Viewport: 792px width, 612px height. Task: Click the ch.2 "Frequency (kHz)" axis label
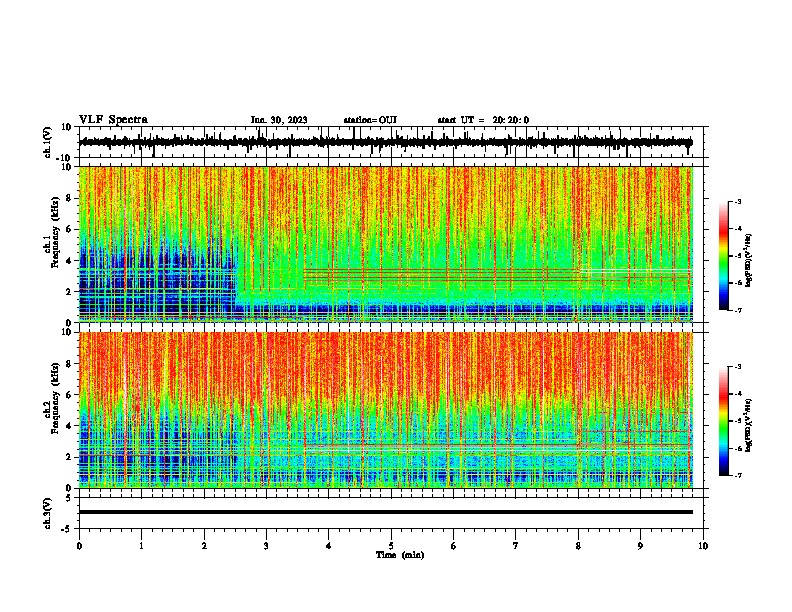55,398
